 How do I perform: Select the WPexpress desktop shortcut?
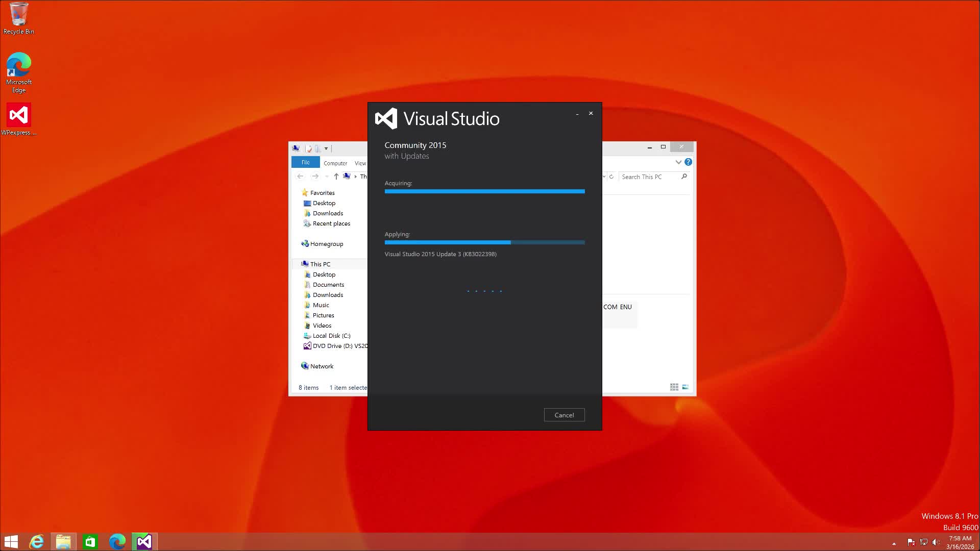19,119
